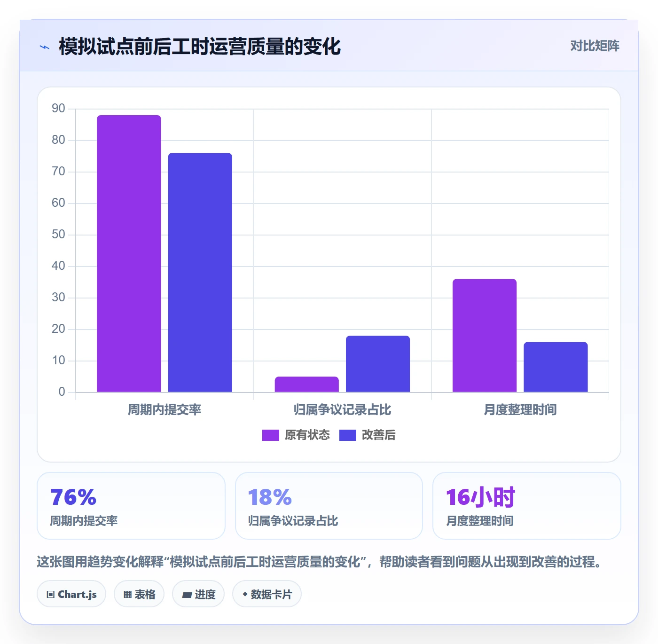The width and height of the screenshot is (658, 644).
Task: Click the 月度整理时间 caption under 16小时
Action: [480, 521]
